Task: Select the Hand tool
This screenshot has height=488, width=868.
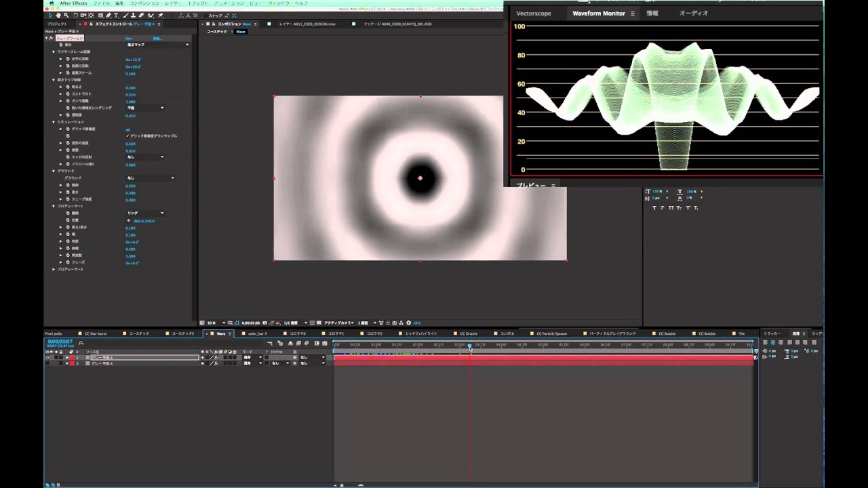Action: pyautogui.click(x=58, y=15)
